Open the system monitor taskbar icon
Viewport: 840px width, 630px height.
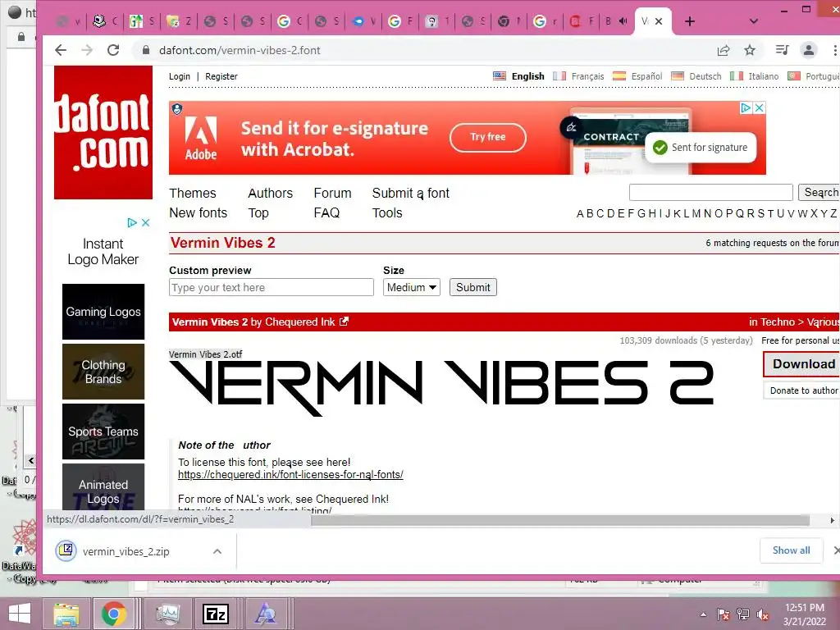pyautogui.click(x=167, y=614)
